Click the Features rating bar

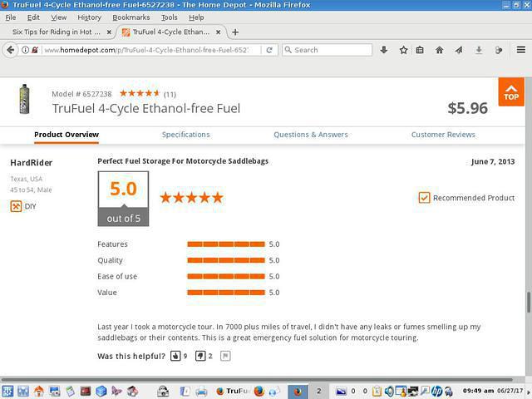226,244
